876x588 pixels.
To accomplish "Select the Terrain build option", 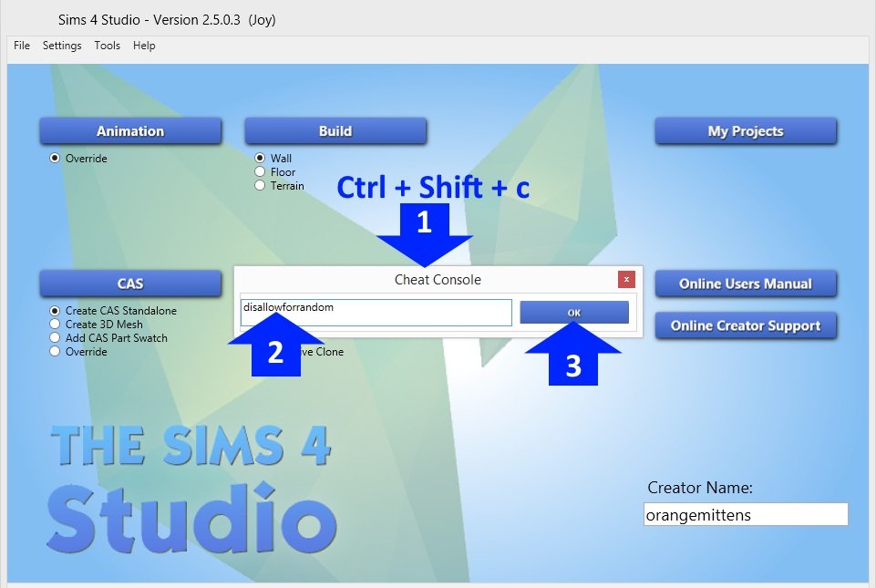I will tap(261, 186).
